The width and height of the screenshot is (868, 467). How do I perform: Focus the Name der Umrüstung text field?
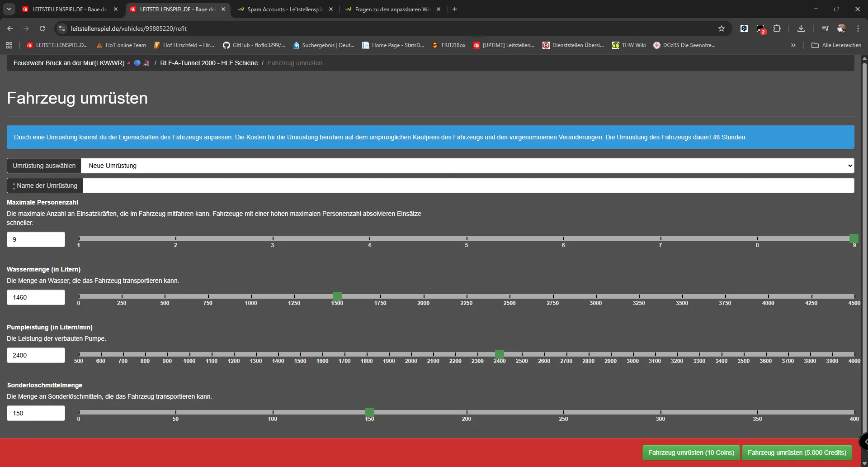tap(468, 186)
